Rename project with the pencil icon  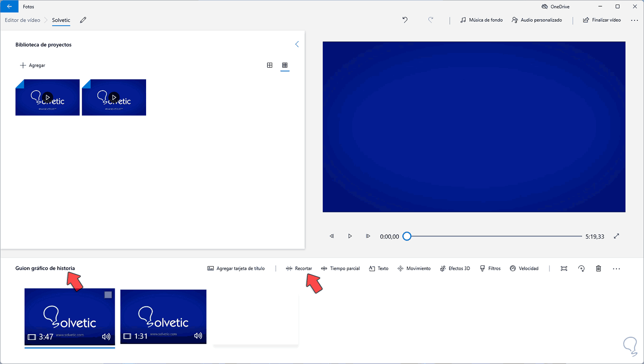click(x=83, y=20)
